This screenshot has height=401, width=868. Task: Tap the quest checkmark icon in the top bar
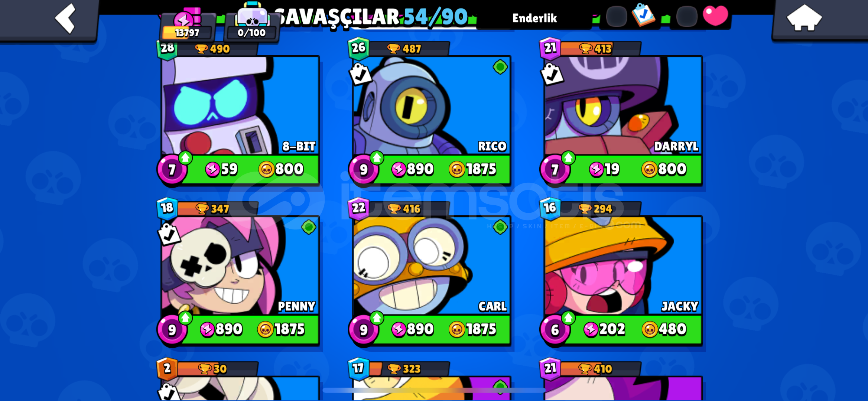pyautogui.click(x=644, y=15)
